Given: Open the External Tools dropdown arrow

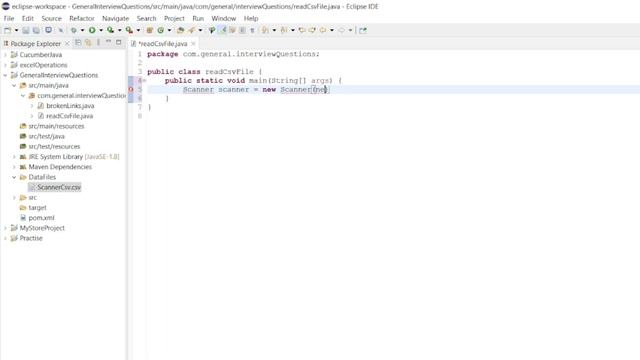Looking at the screenshot, I should click(138, 30).
